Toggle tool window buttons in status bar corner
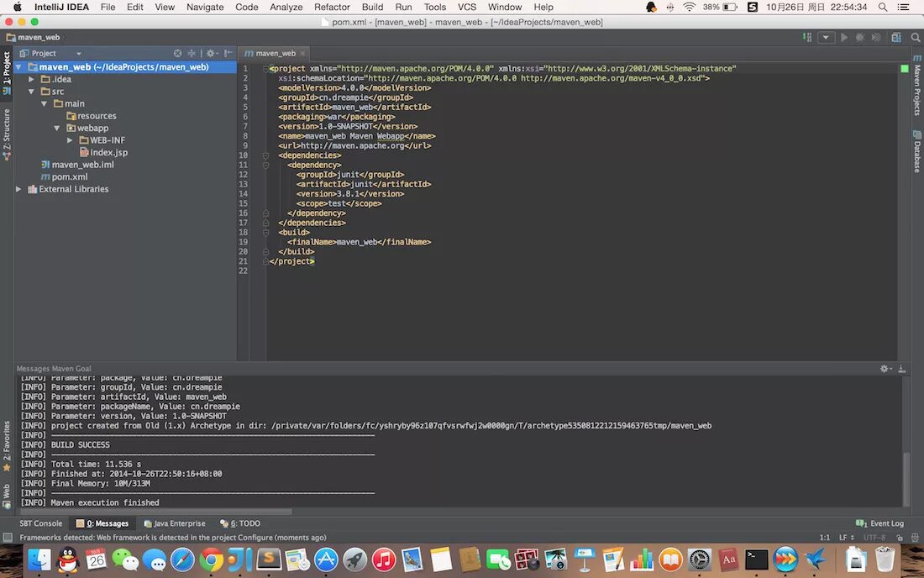 pyautogui.click(x=8, y=538)
